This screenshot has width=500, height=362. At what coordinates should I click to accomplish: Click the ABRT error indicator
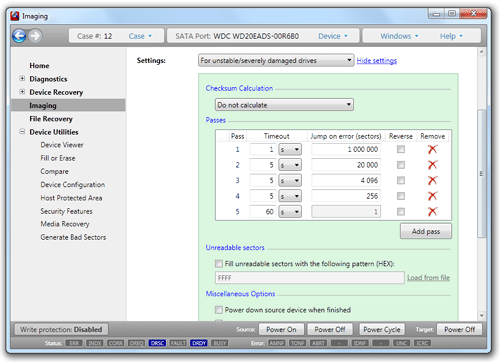click(x=318, y=343)
